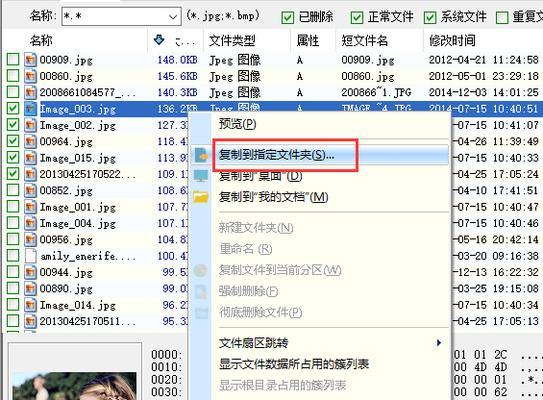
Task: Expand the 文件扇区跳转 submenu arrow
Action: point(439,343)
